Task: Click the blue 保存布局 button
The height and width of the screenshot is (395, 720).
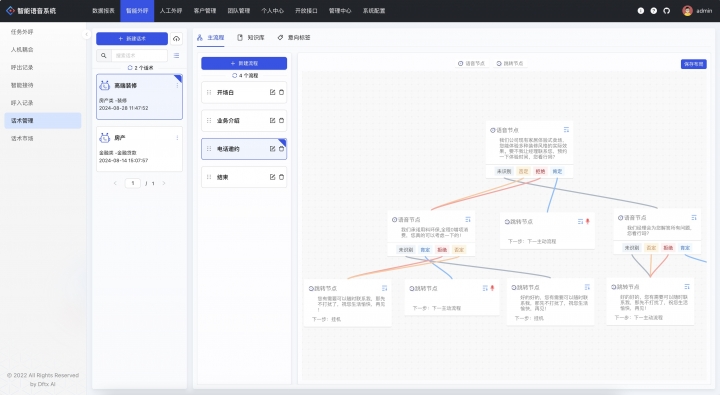Action: point(693,64)
